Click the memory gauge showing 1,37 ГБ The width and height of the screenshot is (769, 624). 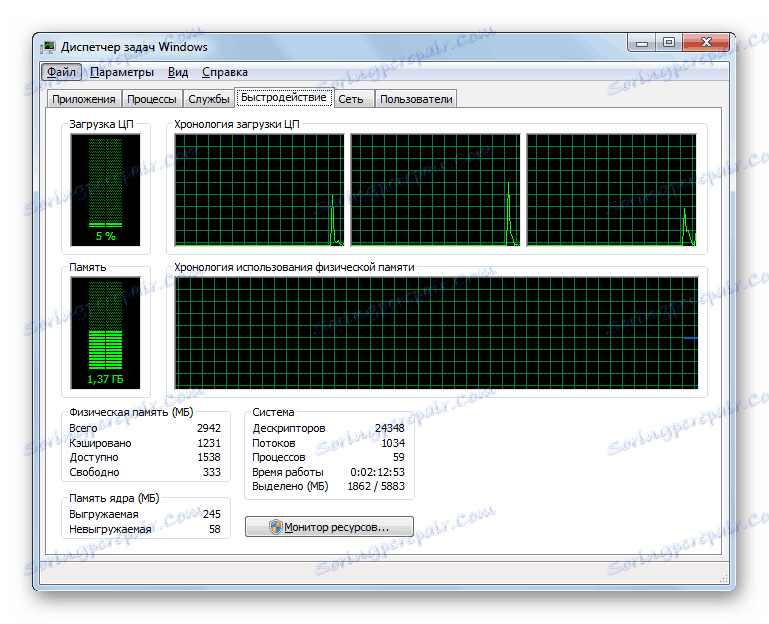tap(105, 333)
